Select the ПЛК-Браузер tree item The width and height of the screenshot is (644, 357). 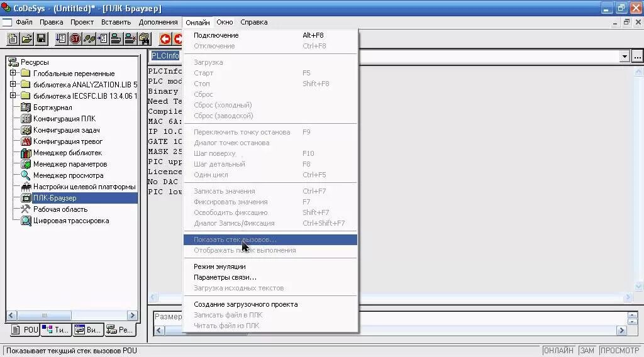tap(55, 198)
